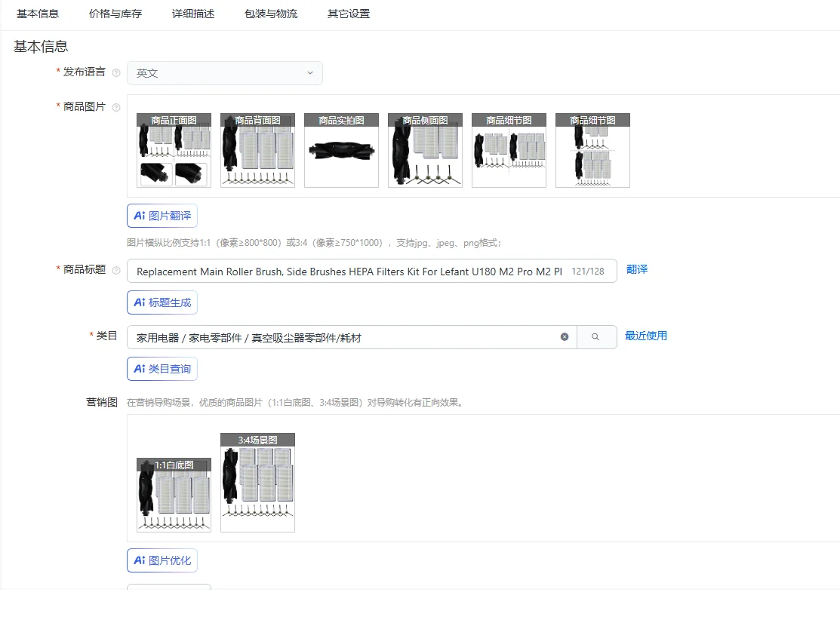This screenshot has height=623, width=840.
Task: Click the help icon beside 商品标题
Action: 115,268
